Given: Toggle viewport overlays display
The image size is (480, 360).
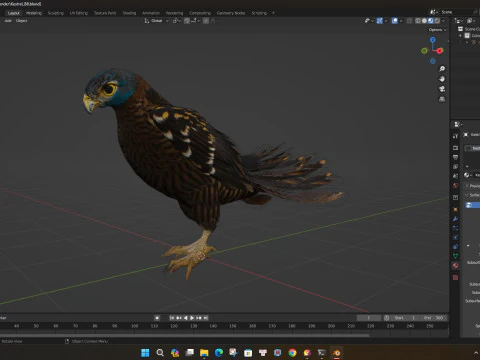Looking at the screenshot, I should coord(395,21).
